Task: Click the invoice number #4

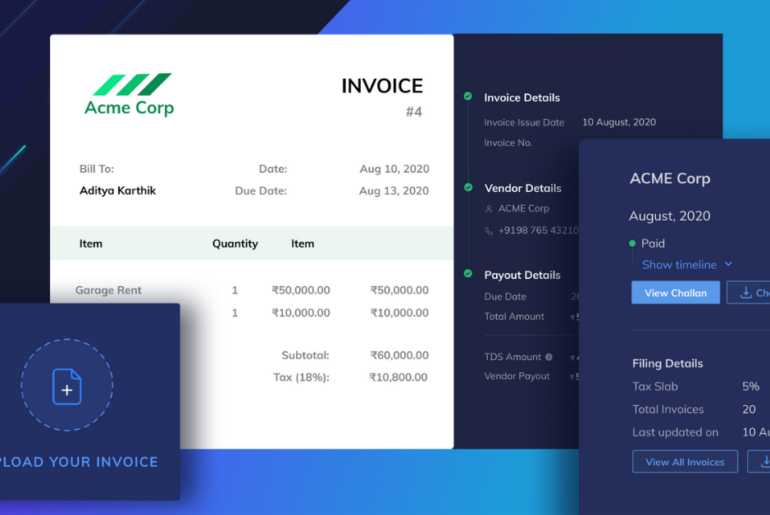Action: point(414,112)
